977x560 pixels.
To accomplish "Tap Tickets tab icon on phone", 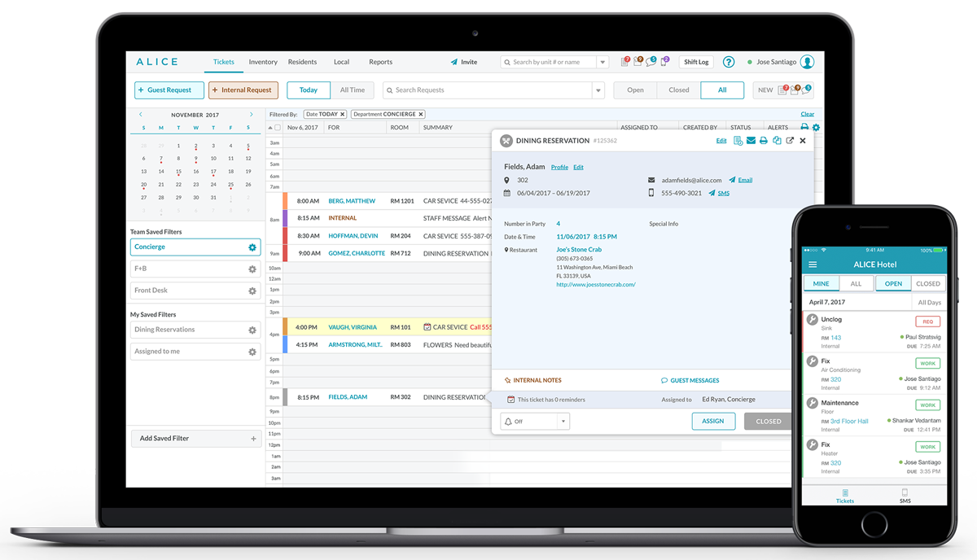I will 845,493.
